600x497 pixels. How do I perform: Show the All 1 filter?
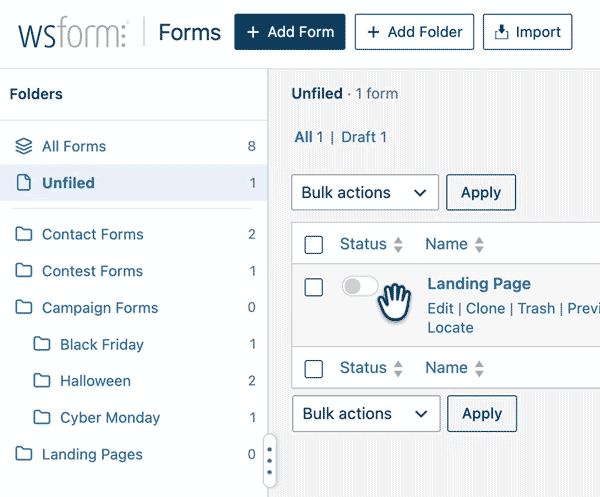pyautogui.click(x=309, y=137)
